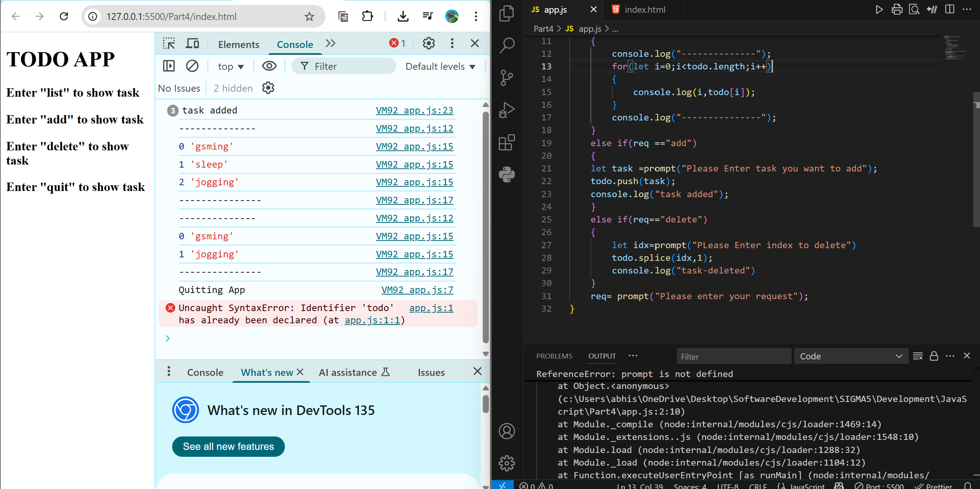Click See all new features button
Image resolution: width=980 pixels, height=489 pixels.
pos(228,446)
